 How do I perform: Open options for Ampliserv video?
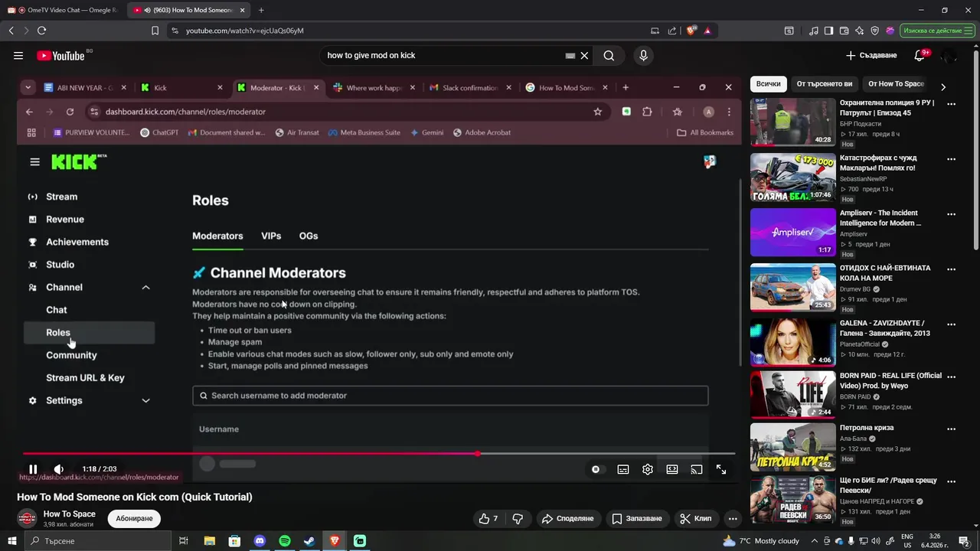pos(952,214)
